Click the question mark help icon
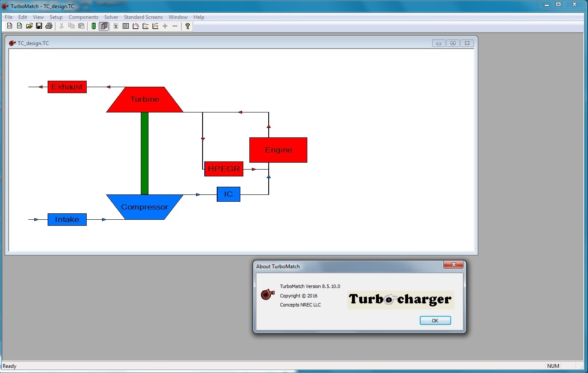The width and height of the screenshot is (588, 373). coord(188,26)
